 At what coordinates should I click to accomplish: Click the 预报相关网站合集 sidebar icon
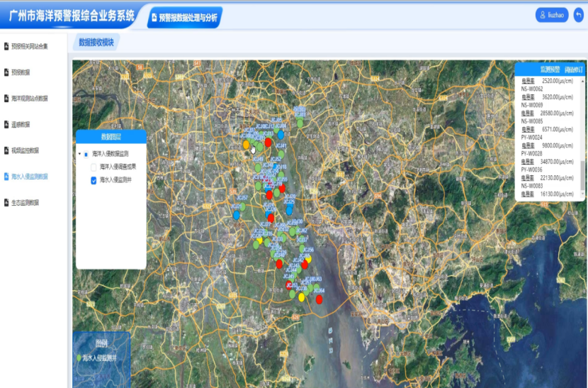pyautogui.click(x=7, y=46)
